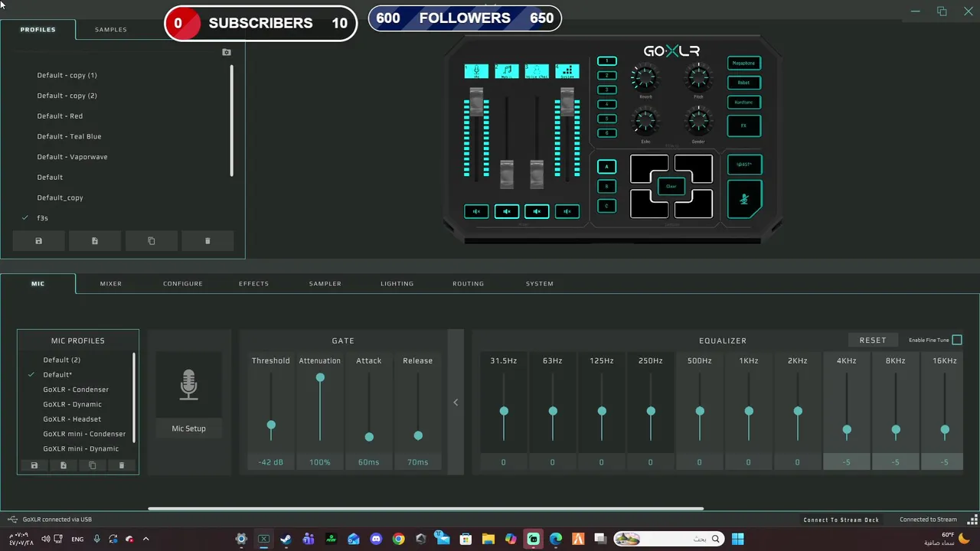Select 'GoXLR - Headset' mic profile
This screenshot has height=551, width=980.
[x=72, y=419]
